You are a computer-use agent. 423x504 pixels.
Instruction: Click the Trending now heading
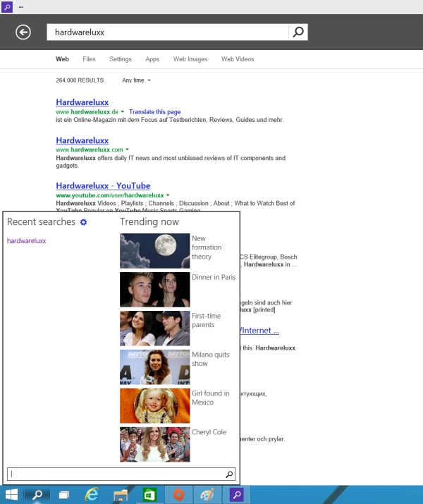pos(149,222)
